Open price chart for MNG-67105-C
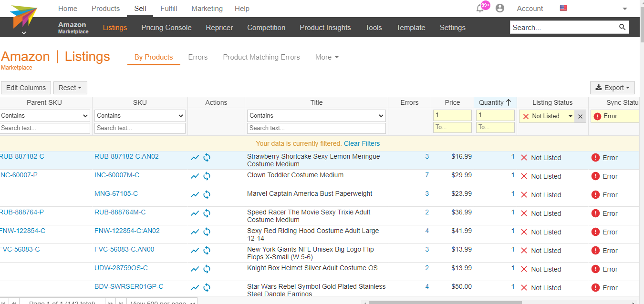 pos(195,195)
